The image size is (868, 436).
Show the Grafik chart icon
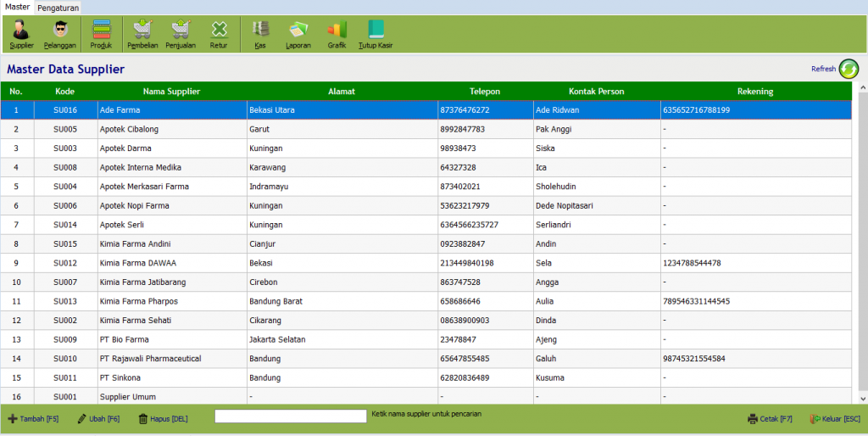337,32
